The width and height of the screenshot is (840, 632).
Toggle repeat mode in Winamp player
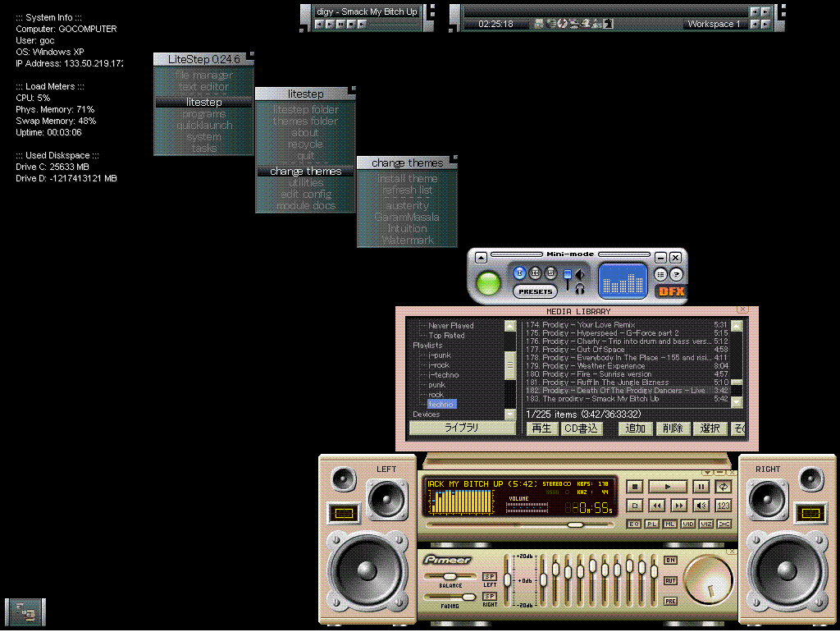coord(724,487)
